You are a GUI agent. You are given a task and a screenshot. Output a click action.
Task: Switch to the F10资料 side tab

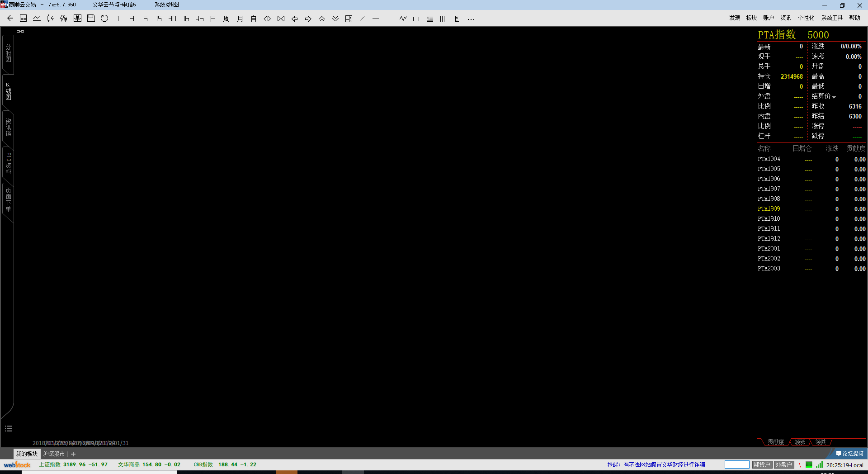[x=8, y=163]
